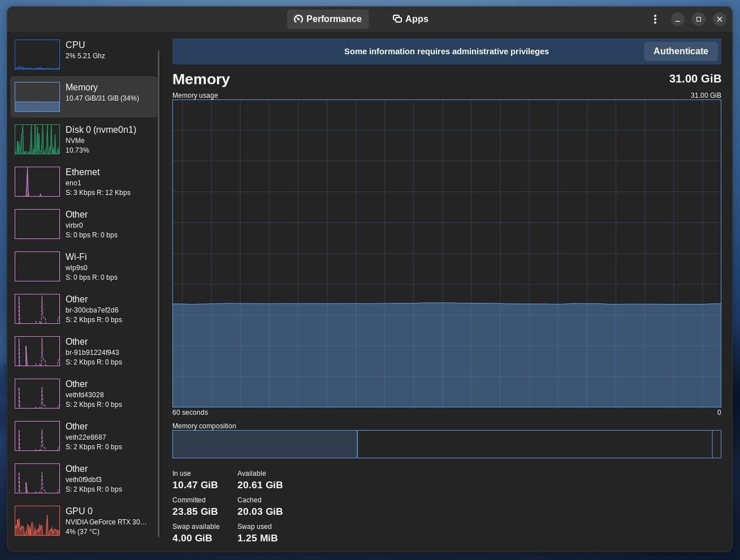Click the red GPU 0 graph thumbnail

pos(37,520)
